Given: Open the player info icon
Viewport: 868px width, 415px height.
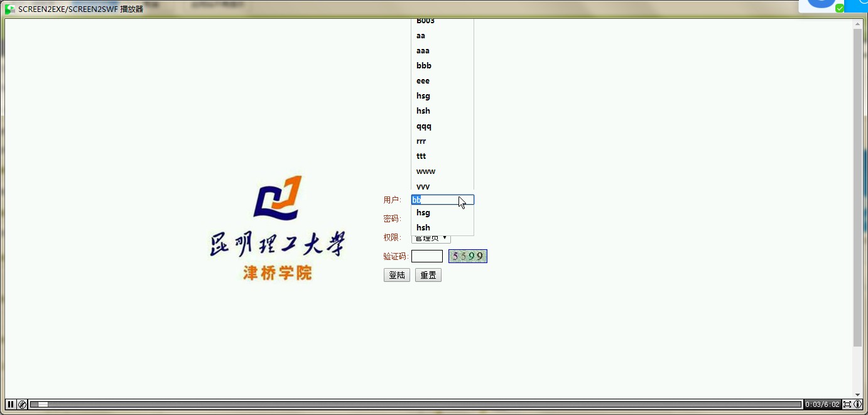Looking at the screenshot, I should [x=858, y=404].
